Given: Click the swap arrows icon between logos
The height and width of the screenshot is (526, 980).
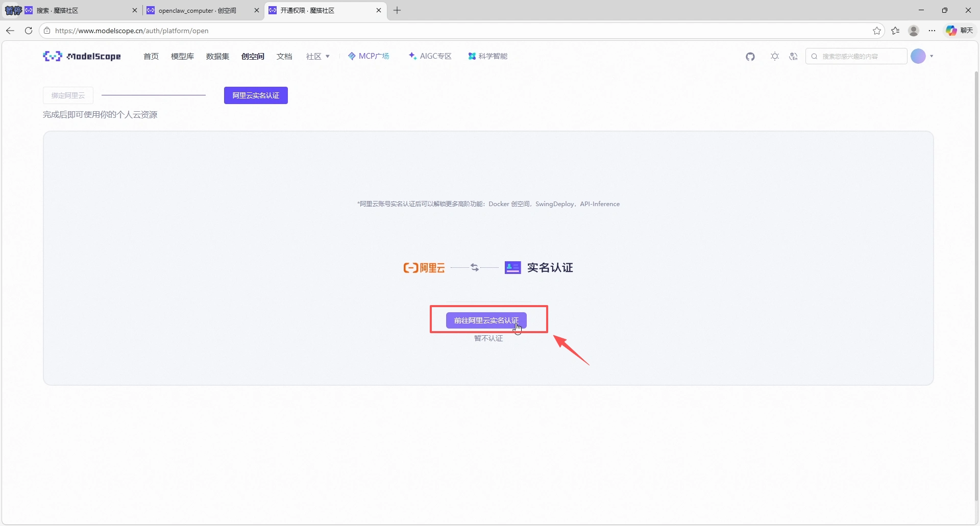Looking at the screenshot, I should pyautogui.click(x=475, y=267).
